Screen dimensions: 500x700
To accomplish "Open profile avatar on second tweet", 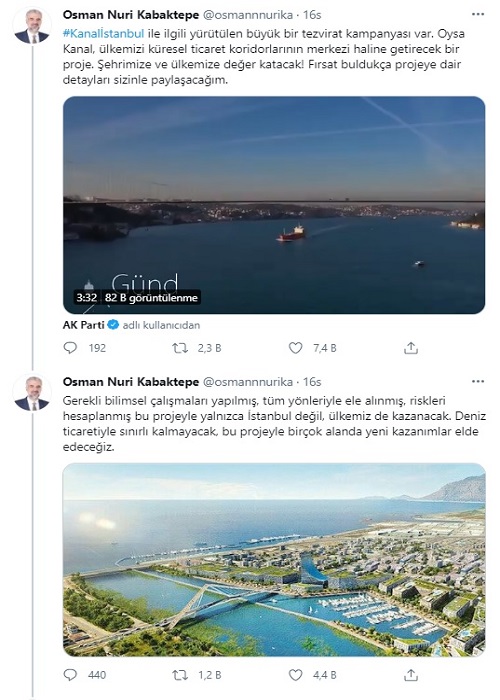I will (32, 392).
